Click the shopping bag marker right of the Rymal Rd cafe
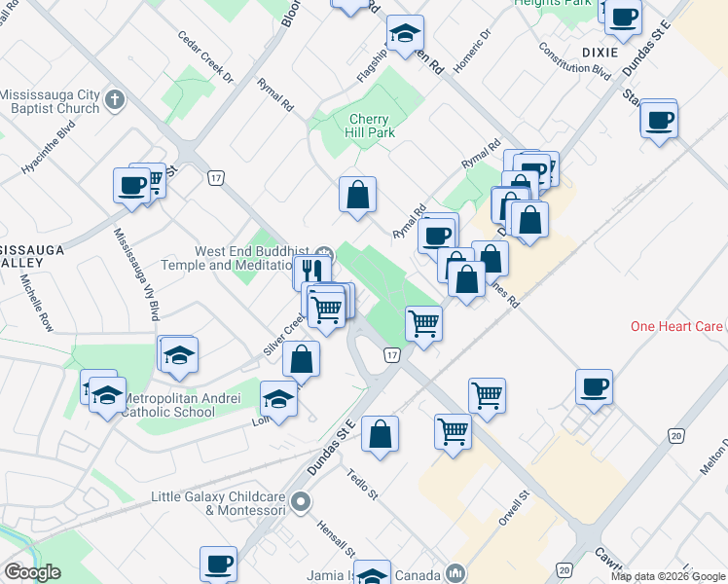 [493, 258]
